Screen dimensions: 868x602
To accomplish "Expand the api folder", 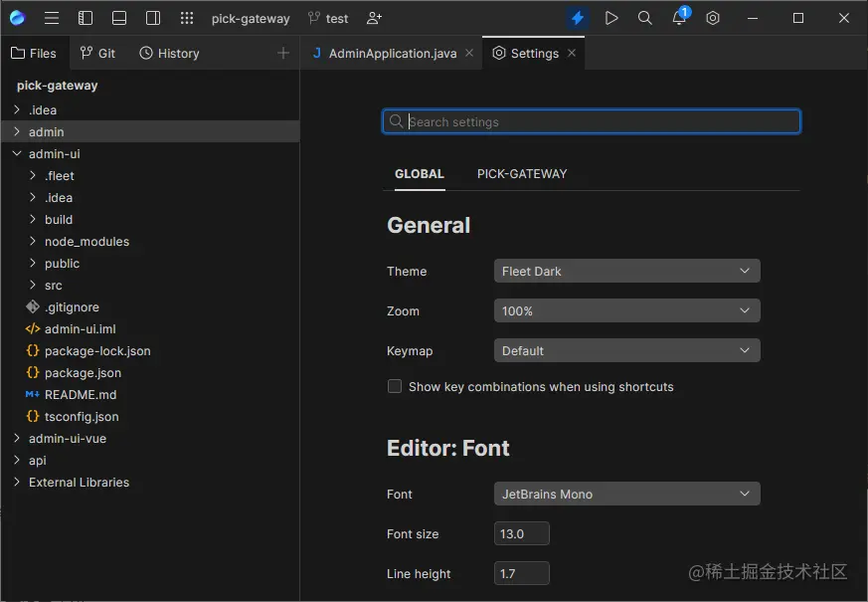I will (17, 461).
